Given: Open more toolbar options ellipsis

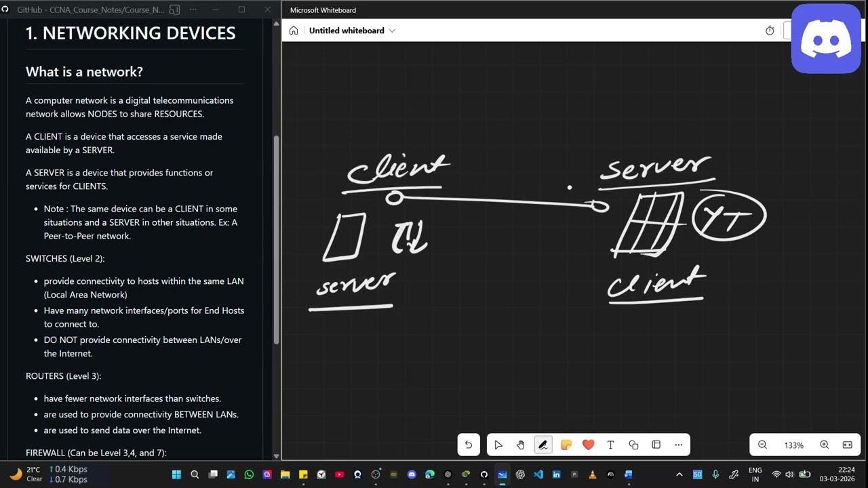Looking at the screenshot, I should pos(679,445).
